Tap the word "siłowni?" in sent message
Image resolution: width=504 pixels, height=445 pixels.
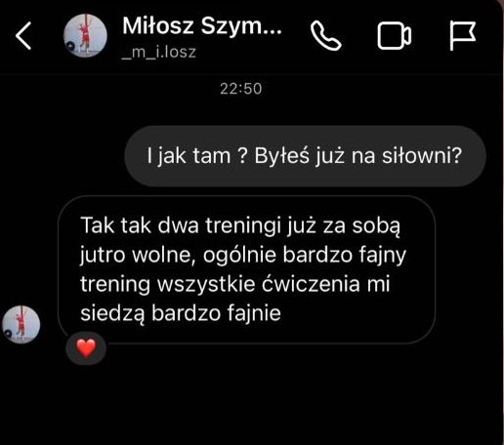tap(422, 155)
